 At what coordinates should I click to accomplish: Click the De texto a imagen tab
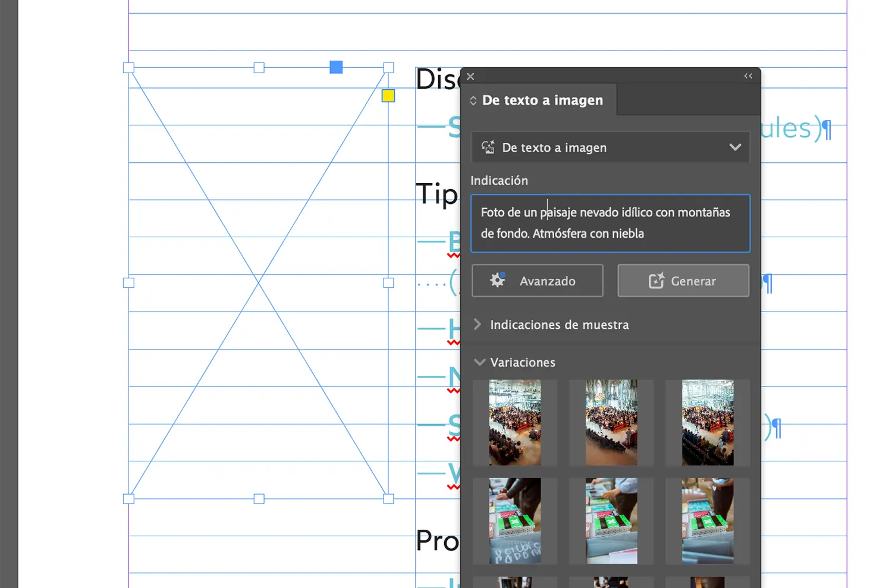pos(542,100)
